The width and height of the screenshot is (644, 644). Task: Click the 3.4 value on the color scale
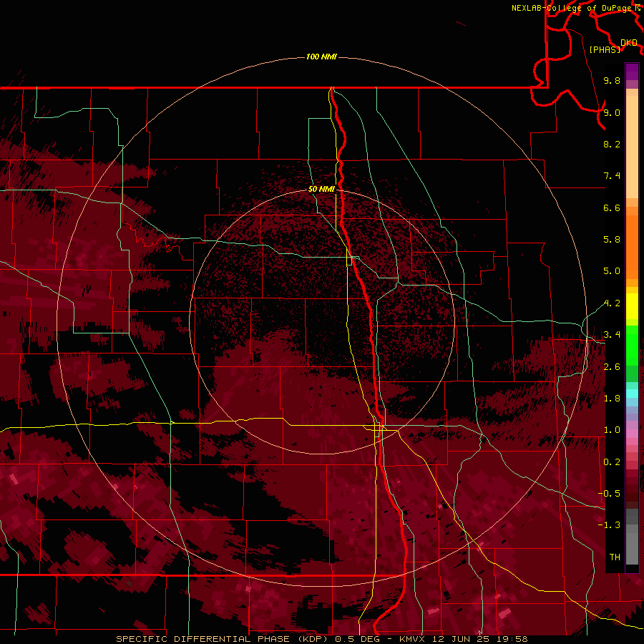612,335
